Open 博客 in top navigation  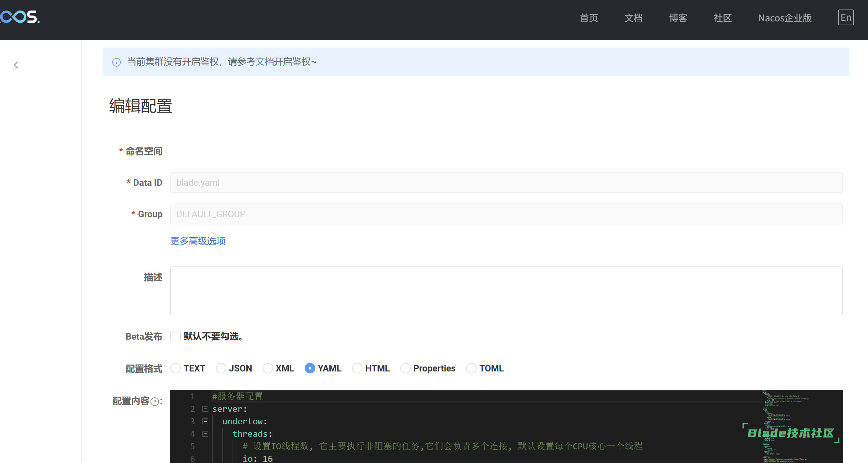(678, 18)
